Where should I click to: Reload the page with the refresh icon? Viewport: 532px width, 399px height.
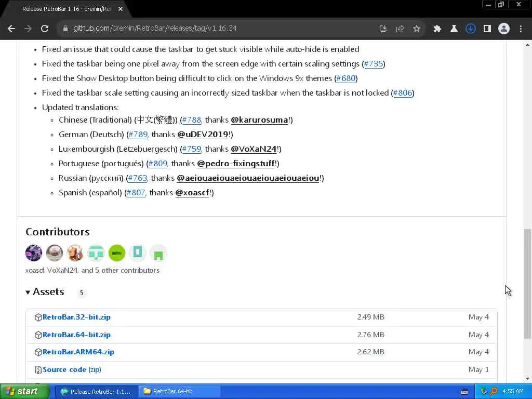[45, 29]
